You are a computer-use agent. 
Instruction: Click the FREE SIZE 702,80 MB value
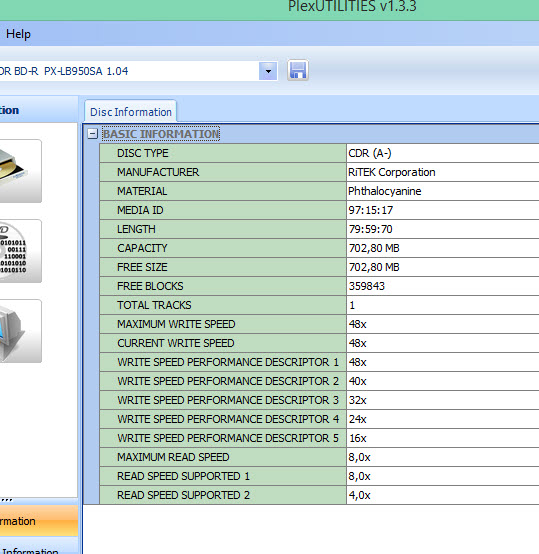(374, 267)
